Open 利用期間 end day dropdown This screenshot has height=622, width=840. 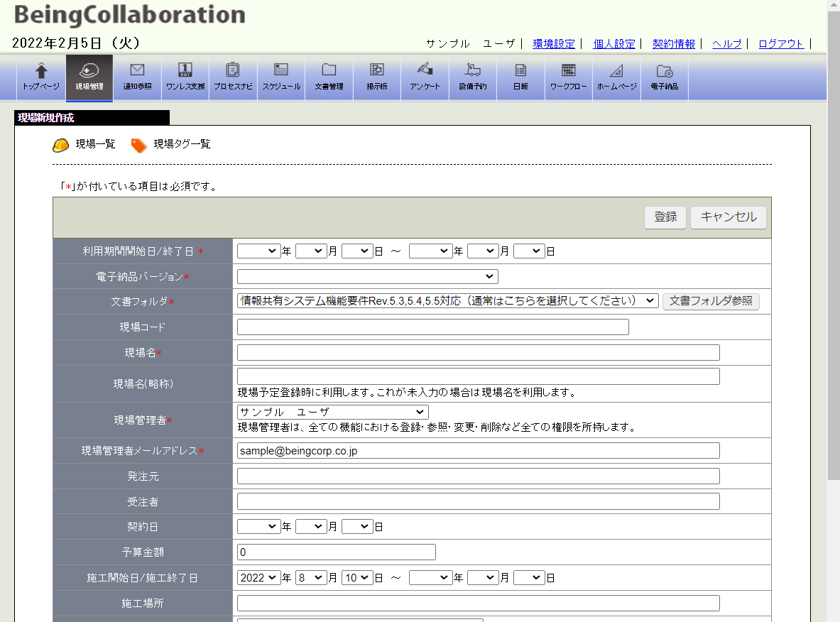(529, 251)
